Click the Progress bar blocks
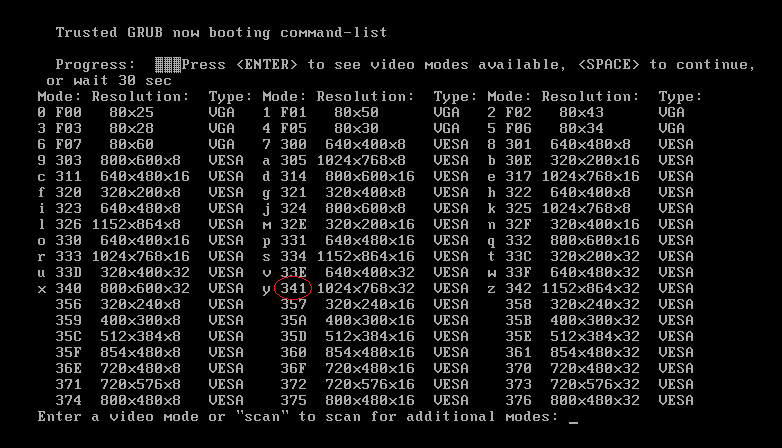Image resolution: width=782 pixels, height=448 pixels. (168, 64)
